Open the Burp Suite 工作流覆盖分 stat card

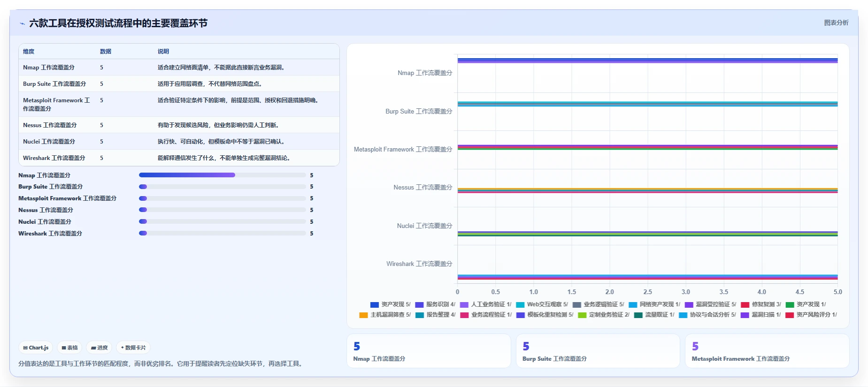click(598, 351)
